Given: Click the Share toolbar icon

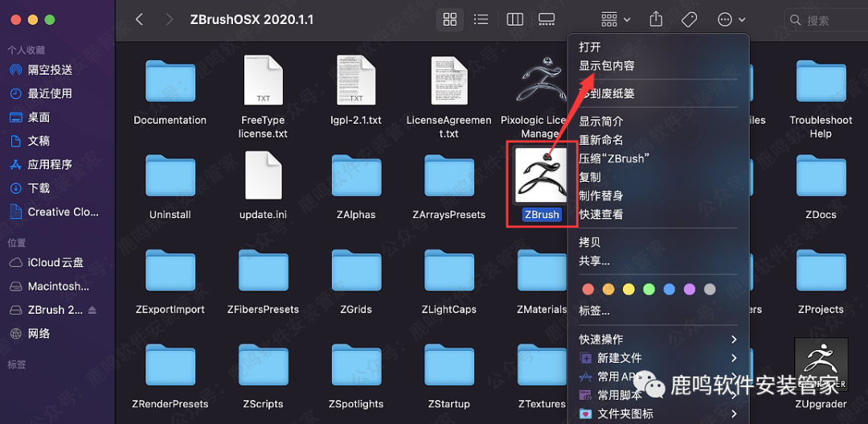Looking at the screenshot, I should click(656, 20).
